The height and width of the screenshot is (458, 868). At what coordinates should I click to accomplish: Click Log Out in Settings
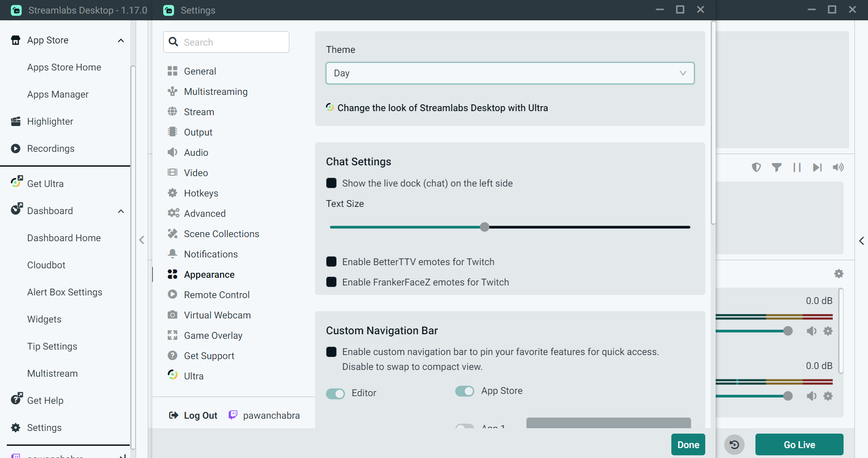click(193, 416)
